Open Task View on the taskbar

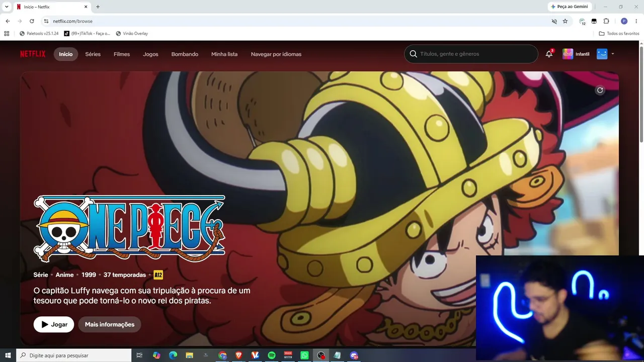[140, 355]
